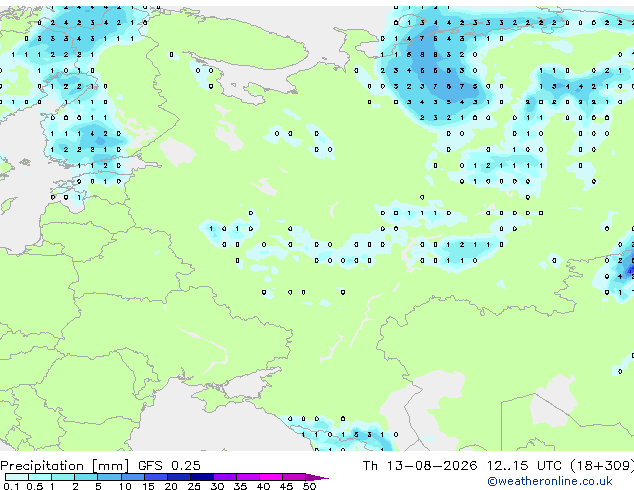This screenshot has height=490, width=634.
Task: Click the 1–2 mm legend color swatch
Action: (63, 477)
